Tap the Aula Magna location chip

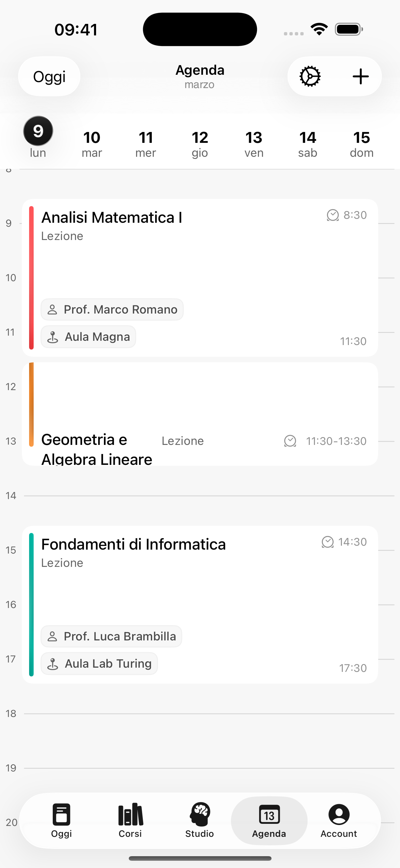click(88, 337)
